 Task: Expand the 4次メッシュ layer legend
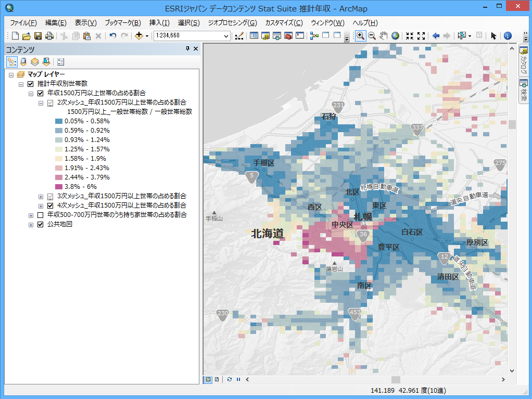pyautogui.click(x=41, y=206)
